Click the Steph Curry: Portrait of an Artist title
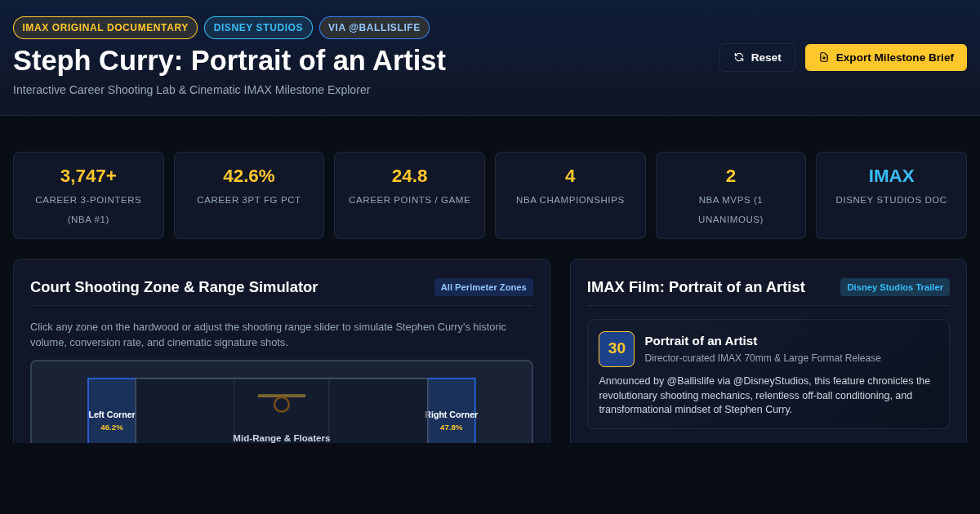Screen dimensions: 980x514 [229, 60]
